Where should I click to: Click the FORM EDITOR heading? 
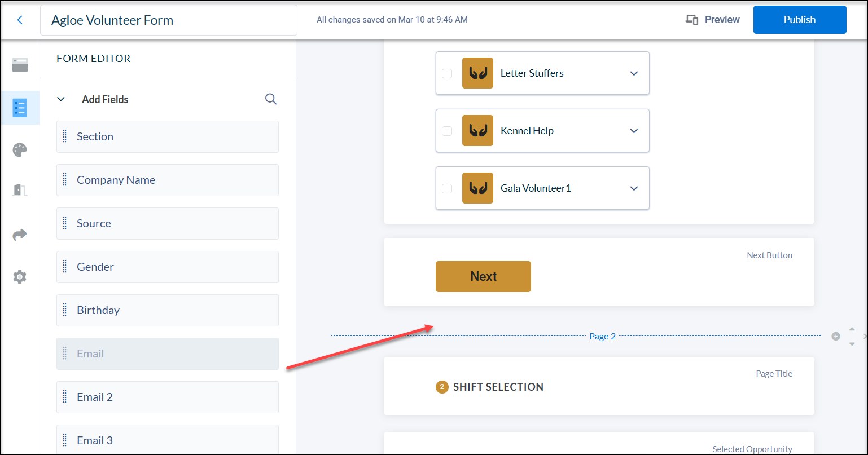(94, 59)
